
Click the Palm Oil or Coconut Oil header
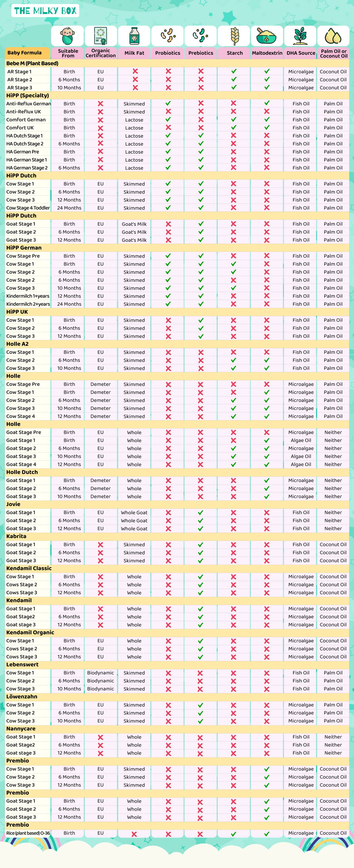pyautogui.click(x=333, y=53)
